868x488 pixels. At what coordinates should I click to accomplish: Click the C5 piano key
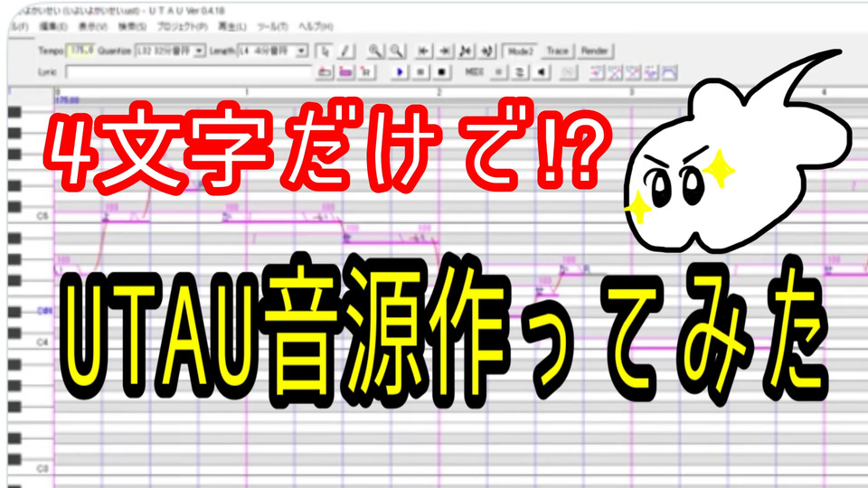click(x=31, y=216)
